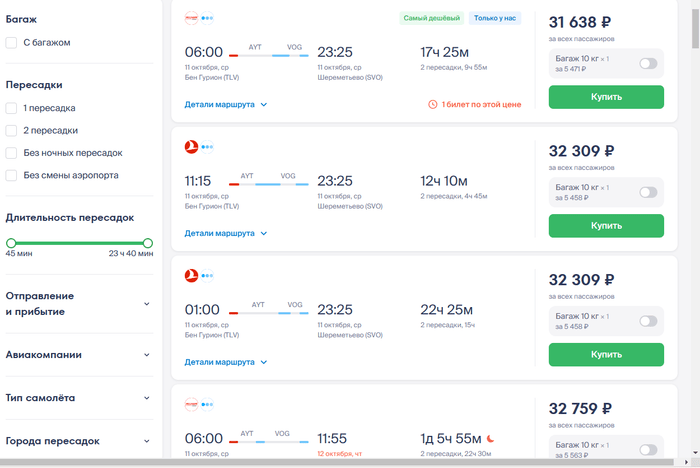Click the airline logo on the 31 638 ₽ flight
Viewport: 700px width, 468px height.
[191, 18]
